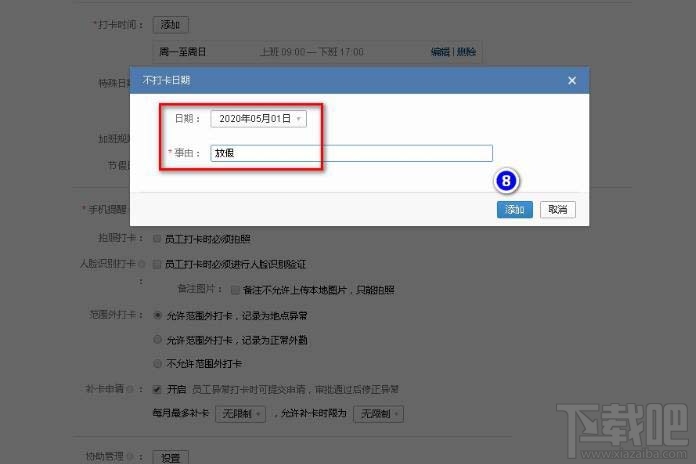696x464 pixels.
Task: Toggle the 补卡申请 开启 checkbox
Action: tap(157, 389)
